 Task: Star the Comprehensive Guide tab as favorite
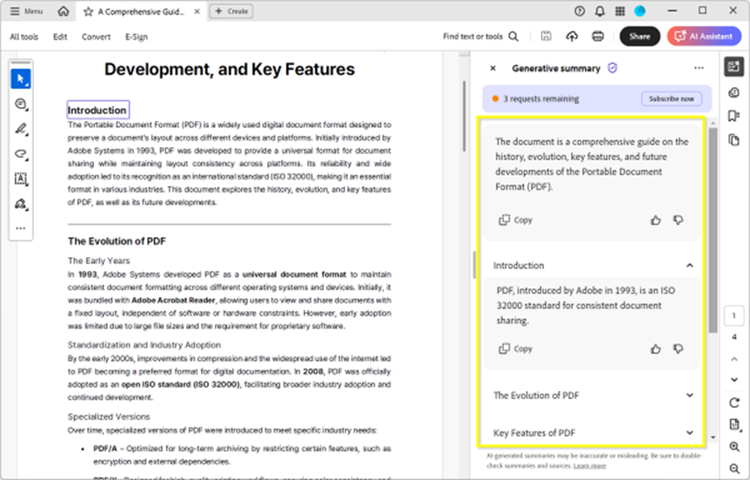[x=88, y=11]
